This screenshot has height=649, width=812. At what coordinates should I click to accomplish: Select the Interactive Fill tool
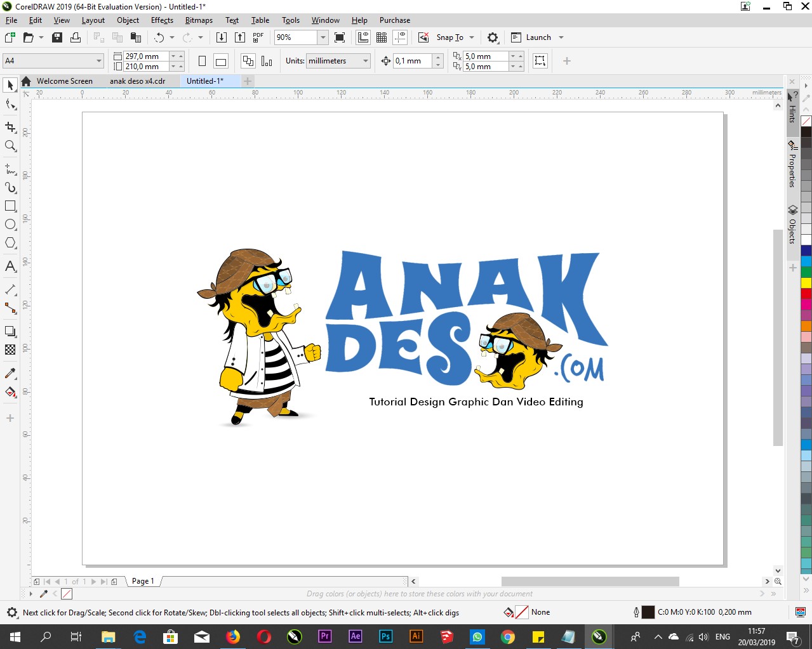10,391
